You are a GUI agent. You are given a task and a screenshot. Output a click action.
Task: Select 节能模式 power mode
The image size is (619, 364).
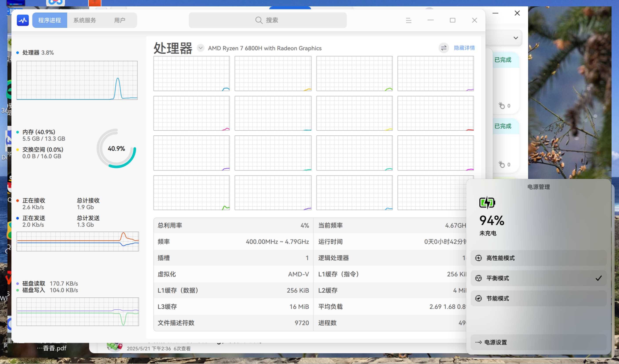(x=538, y=298)
